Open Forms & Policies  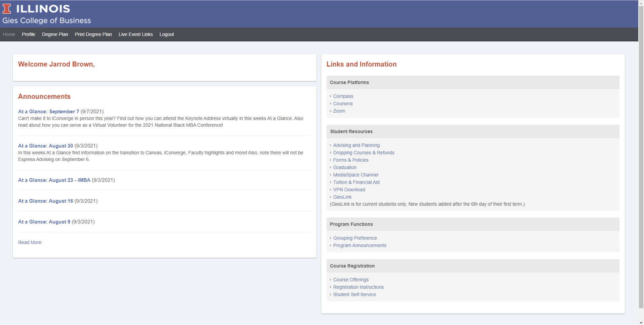351,160
